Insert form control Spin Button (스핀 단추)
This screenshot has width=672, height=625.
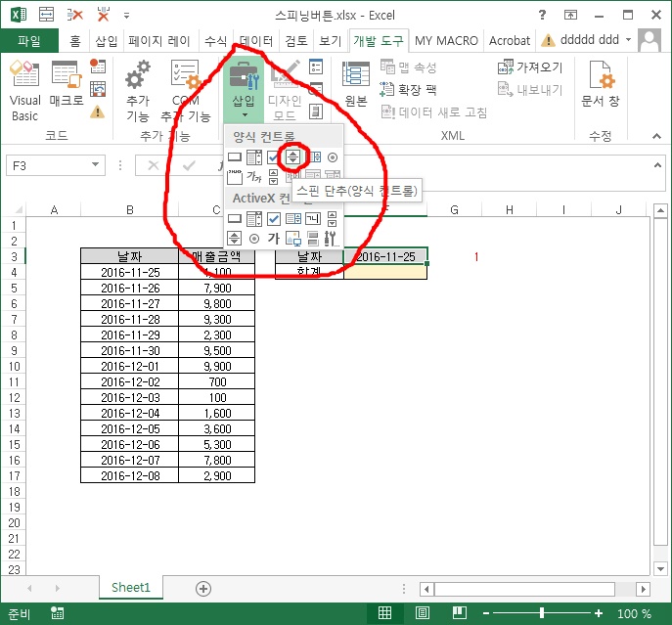pos(293,157)
